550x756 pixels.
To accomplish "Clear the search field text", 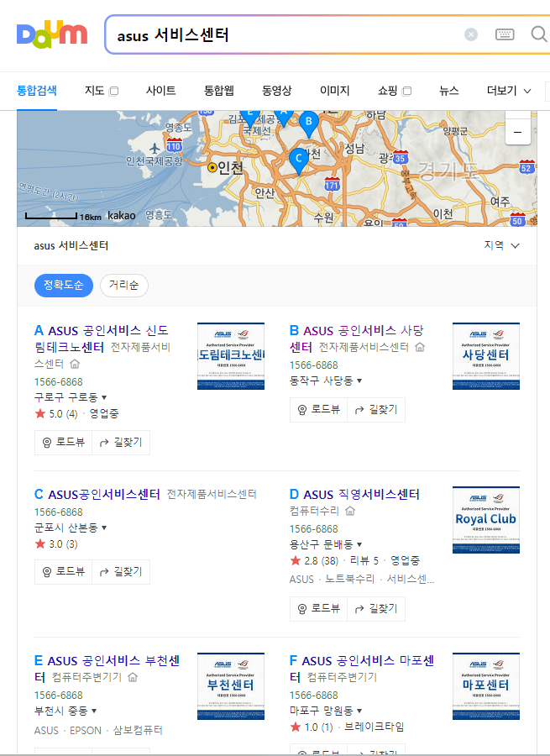I will pyautogui.click(x=471, y=34).
